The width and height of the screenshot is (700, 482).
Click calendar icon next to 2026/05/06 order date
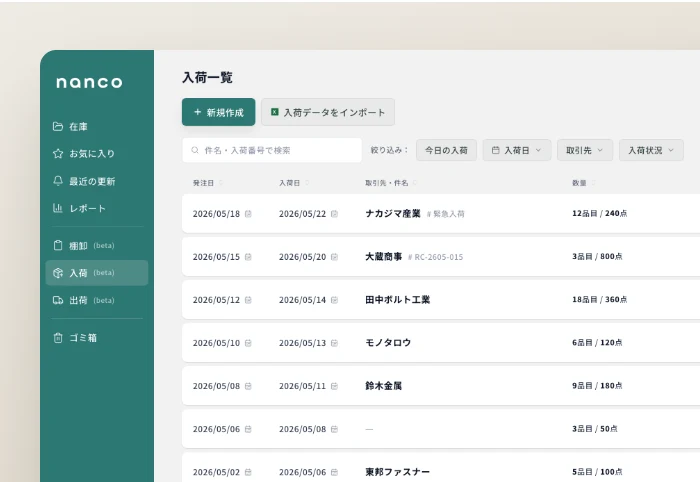tap(248, 429)
